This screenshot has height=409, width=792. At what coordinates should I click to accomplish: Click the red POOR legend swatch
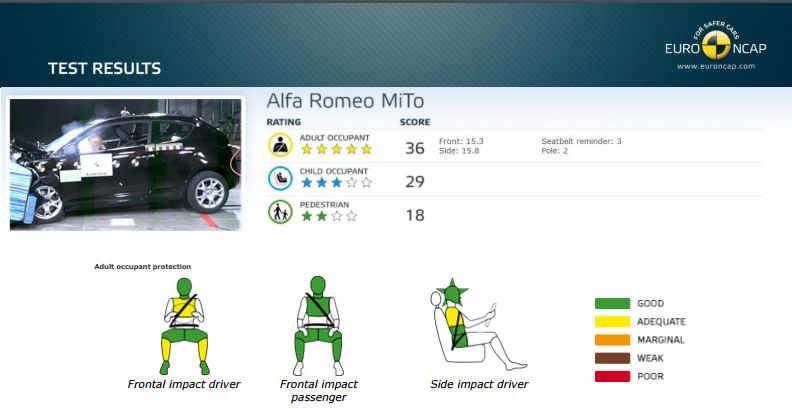coord(612,376)
